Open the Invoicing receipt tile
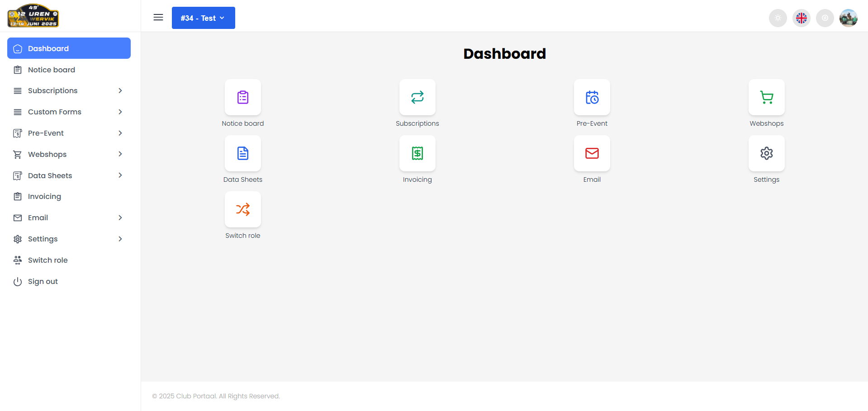This screenshot has width=868, height=411. pos(417,154)
